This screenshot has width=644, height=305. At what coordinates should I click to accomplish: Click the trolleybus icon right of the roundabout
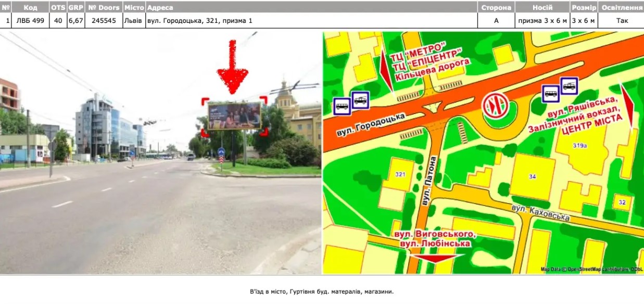pyautogui.click(x=569, y=85)
